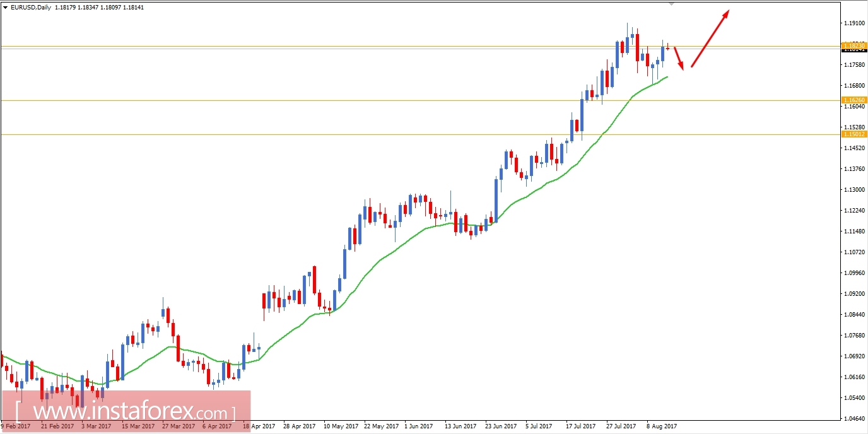Click the black current price marker 1.18141
868x434 pixels.
click(853, 50)
